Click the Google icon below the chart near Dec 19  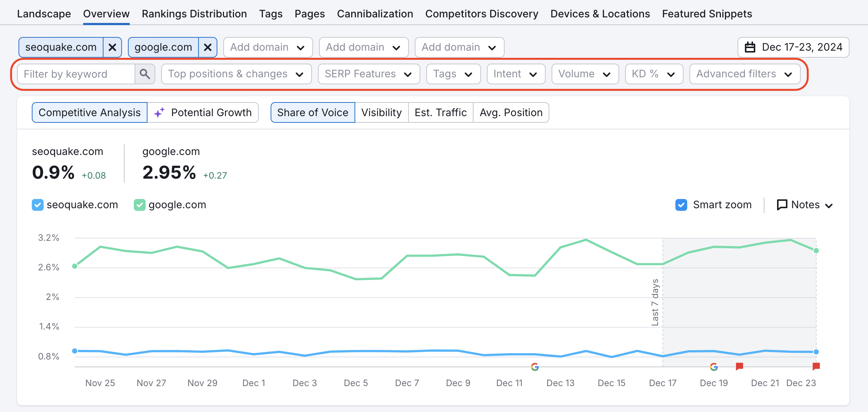pyautogui.click(x=714, y=367)
